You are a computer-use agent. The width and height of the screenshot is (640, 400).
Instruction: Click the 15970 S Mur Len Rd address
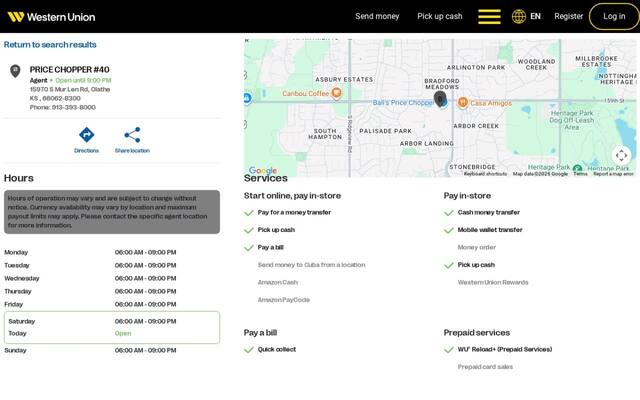[x=70, y=89]
